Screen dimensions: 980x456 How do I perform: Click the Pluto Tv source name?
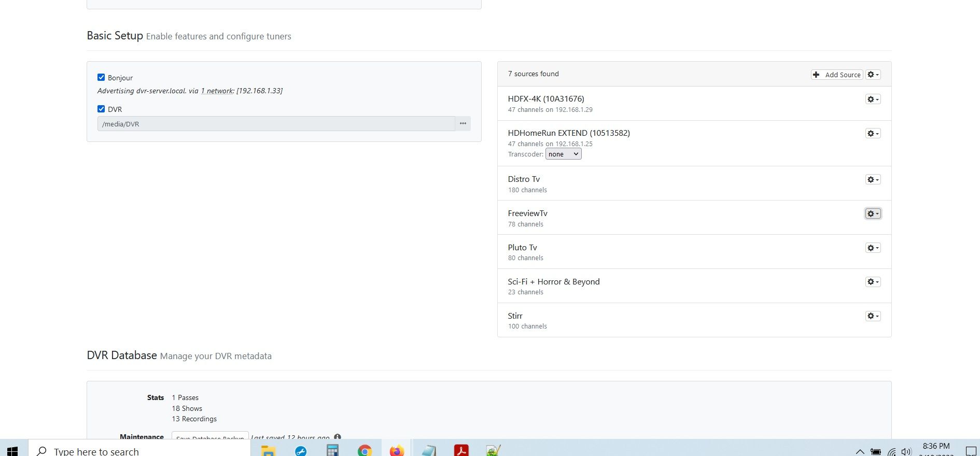pos(522,247)
